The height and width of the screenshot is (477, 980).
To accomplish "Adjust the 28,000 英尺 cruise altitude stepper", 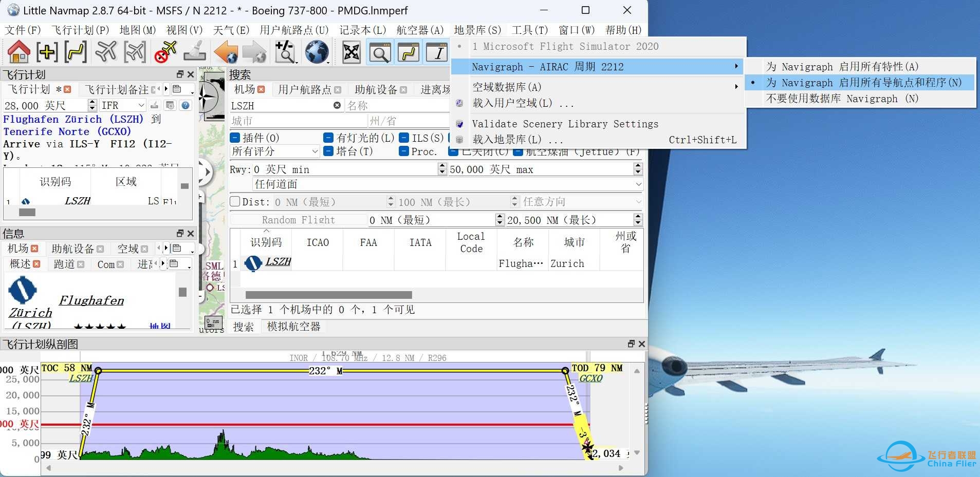I will [x=93, y=105].
